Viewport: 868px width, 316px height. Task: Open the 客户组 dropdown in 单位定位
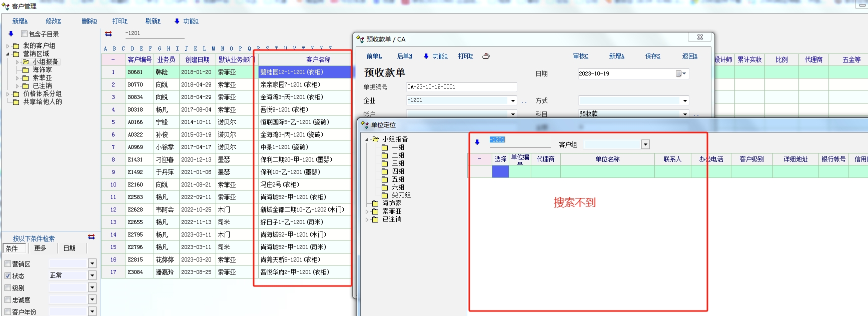(x=645, y=144)
